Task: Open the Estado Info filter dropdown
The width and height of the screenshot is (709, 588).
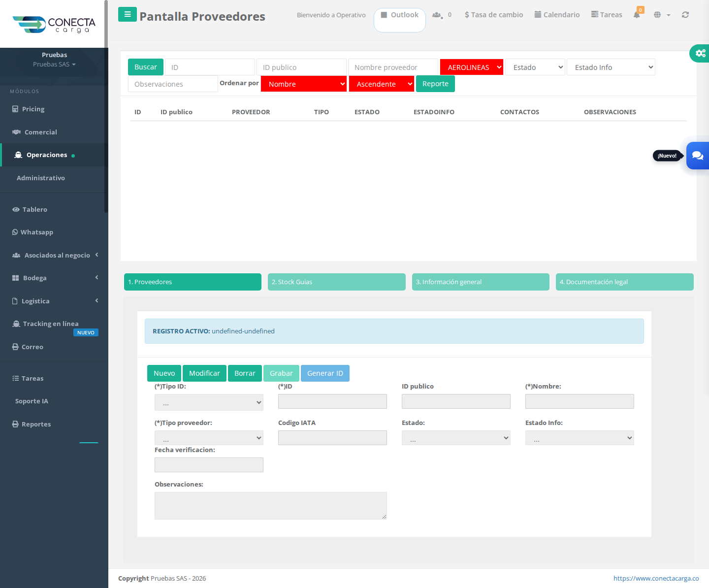Action: 611,67
